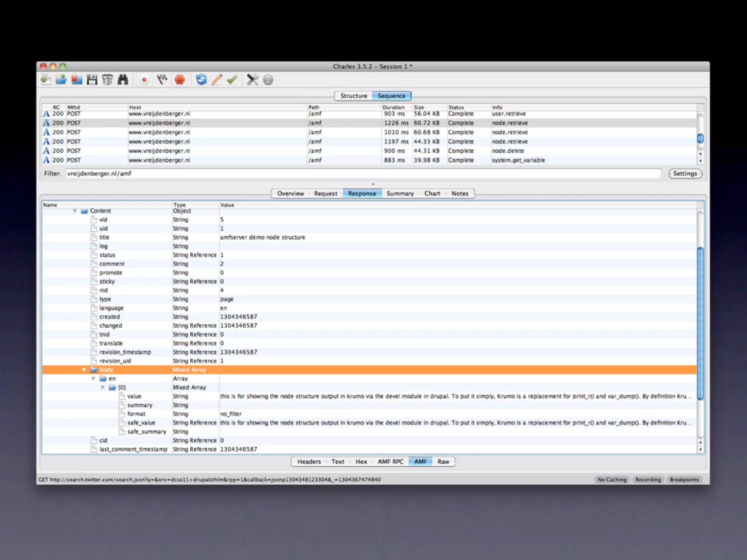Viewport: 747px width, 560px height.
Task: Collapse the Content object node
Action: click(x=74, y=211)
